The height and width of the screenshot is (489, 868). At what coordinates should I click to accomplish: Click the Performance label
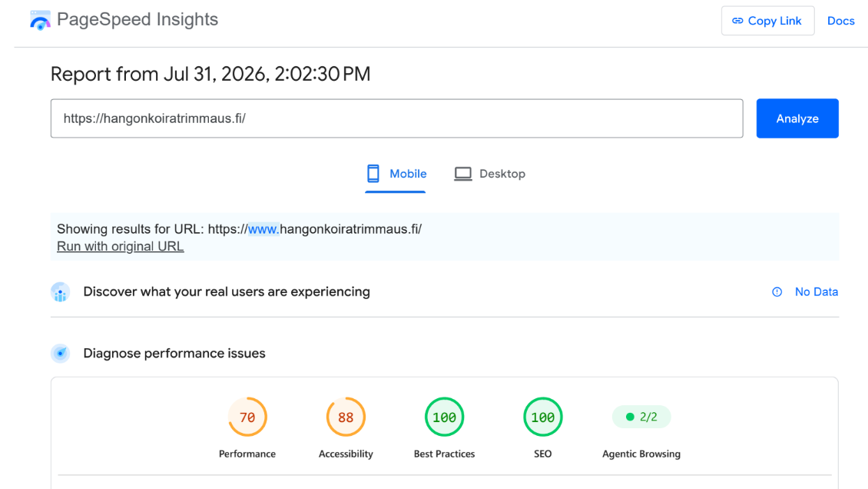coord(247,454)
